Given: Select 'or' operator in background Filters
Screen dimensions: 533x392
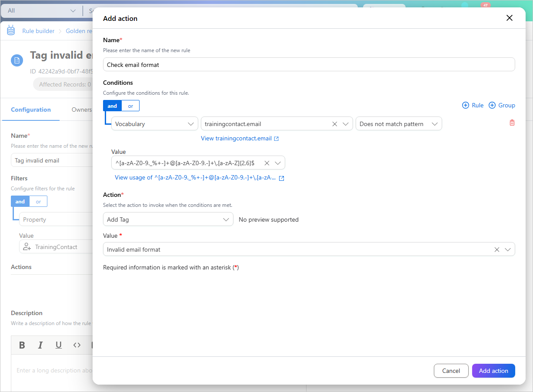Looking at the screenshot, I should [x=38, y=202].
